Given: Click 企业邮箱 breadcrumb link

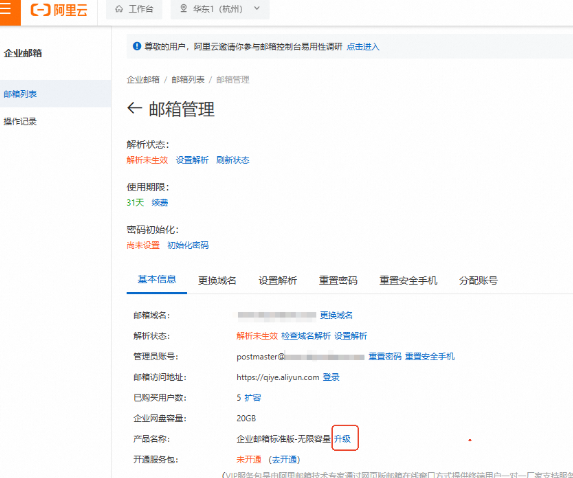Looking at the screenshot, I should 143,79.
